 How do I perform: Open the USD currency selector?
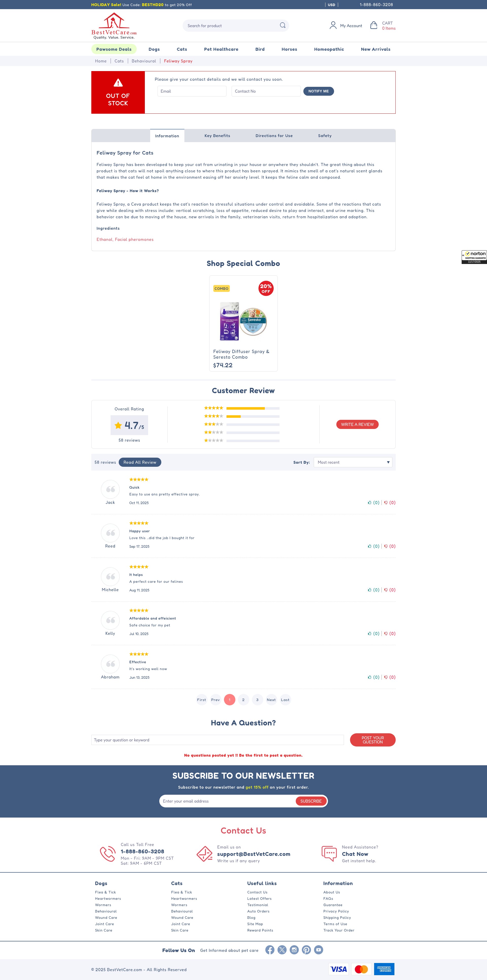pos(332,5)
